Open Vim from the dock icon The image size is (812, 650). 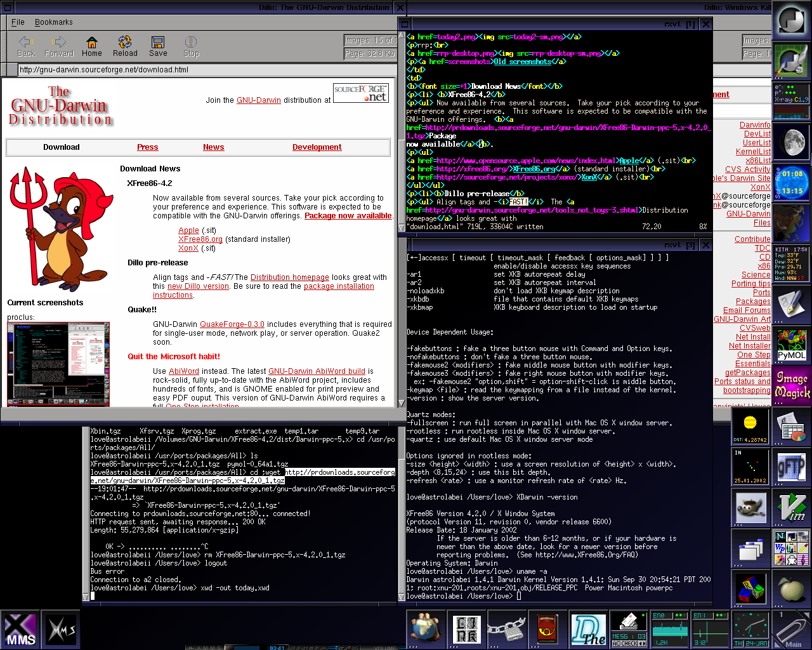(x=792, y=508)
